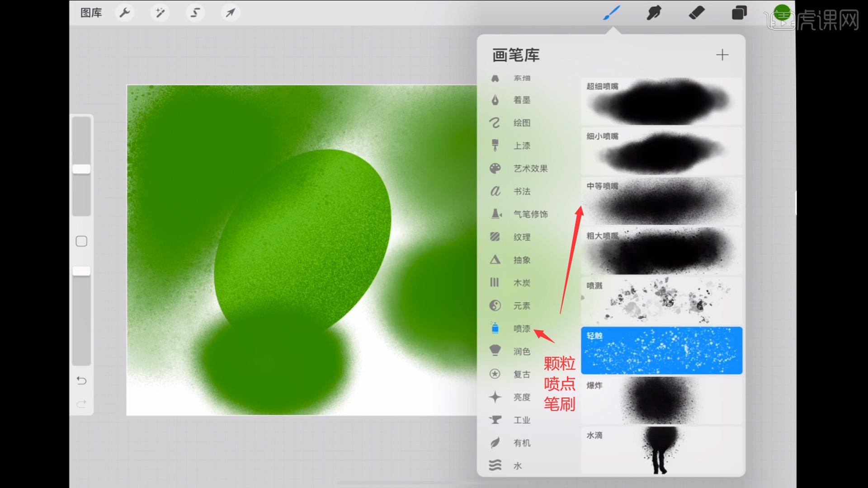Select the Paint brush tool
This screenshot has height=488, width=868.
tap(611, 13)
